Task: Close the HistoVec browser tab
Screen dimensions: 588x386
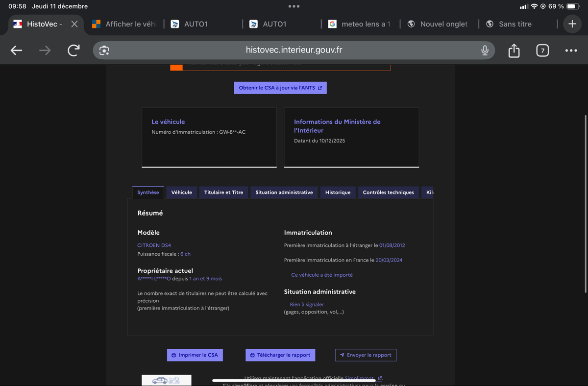Action: click(74, 24)
